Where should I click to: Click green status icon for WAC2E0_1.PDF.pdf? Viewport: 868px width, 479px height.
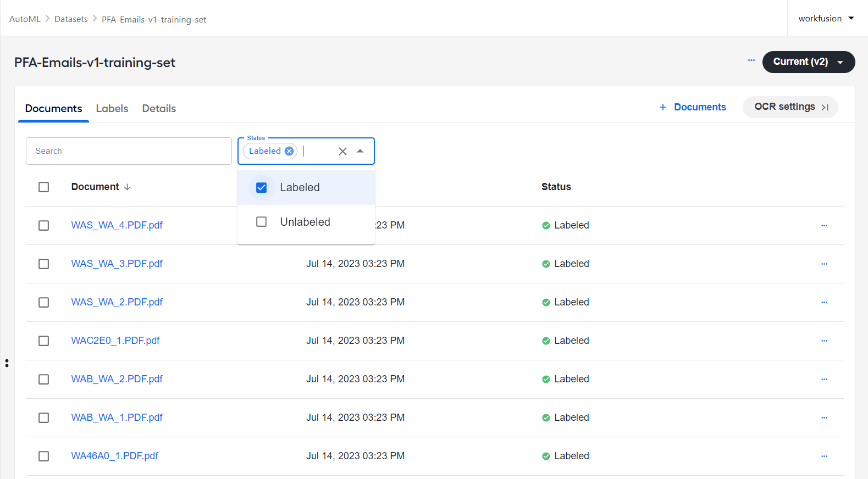coord(546,341)
